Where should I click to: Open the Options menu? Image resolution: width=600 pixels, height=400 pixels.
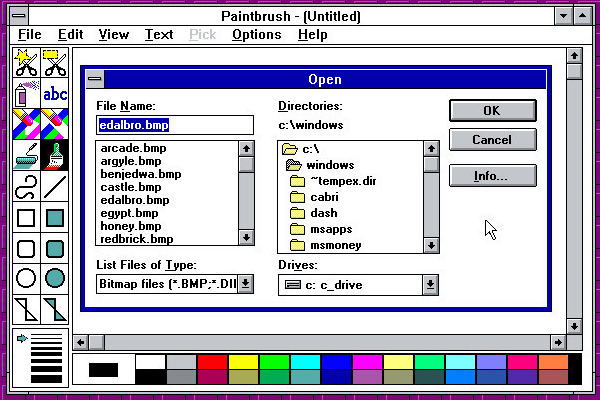coord(257,35)
